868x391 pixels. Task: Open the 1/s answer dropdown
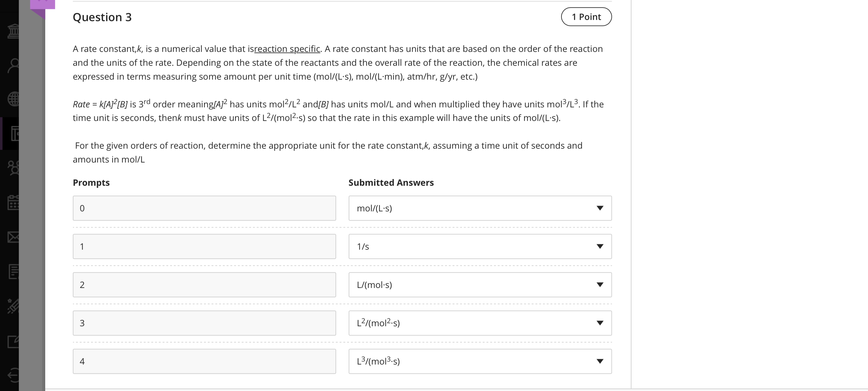coord(480,246)
